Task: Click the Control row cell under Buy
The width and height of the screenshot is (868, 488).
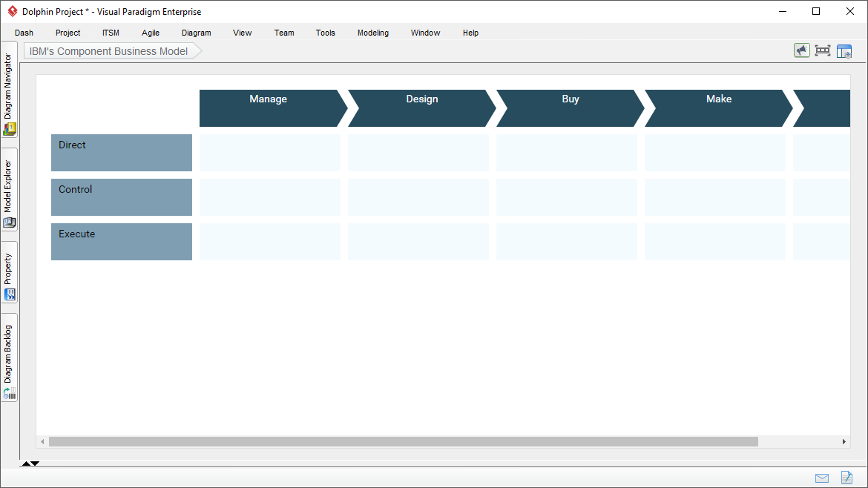Action: (x=566, y=197)
